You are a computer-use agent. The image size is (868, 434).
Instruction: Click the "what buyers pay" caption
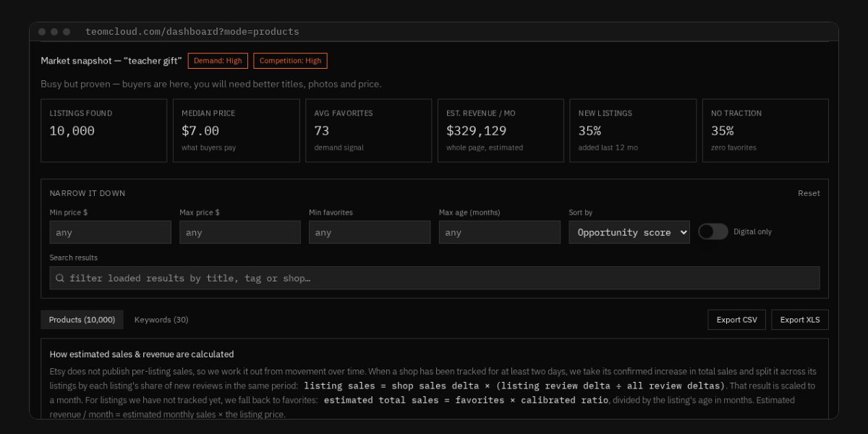pyautogui.click(x=209, y=148)
